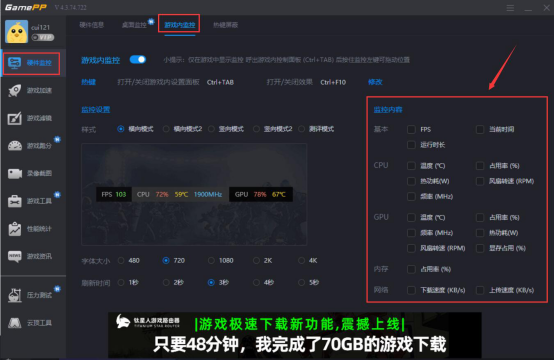Select the 竖向模式 style radio button
This screenshot has width=554, height=361.
click(x=211, y=129)
